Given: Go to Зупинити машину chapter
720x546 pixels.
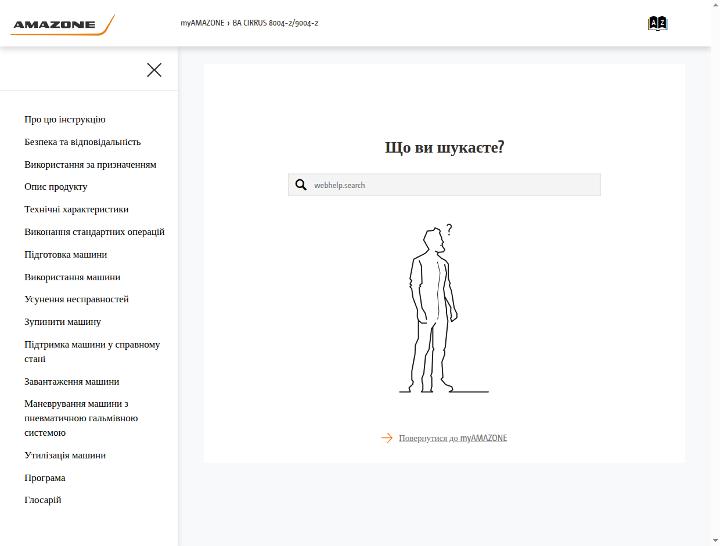Looking at the screenshot, I should pos(62,322).
